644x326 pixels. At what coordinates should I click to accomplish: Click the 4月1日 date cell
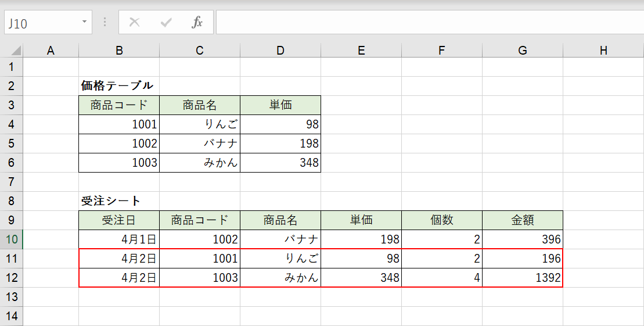point(119,239)
